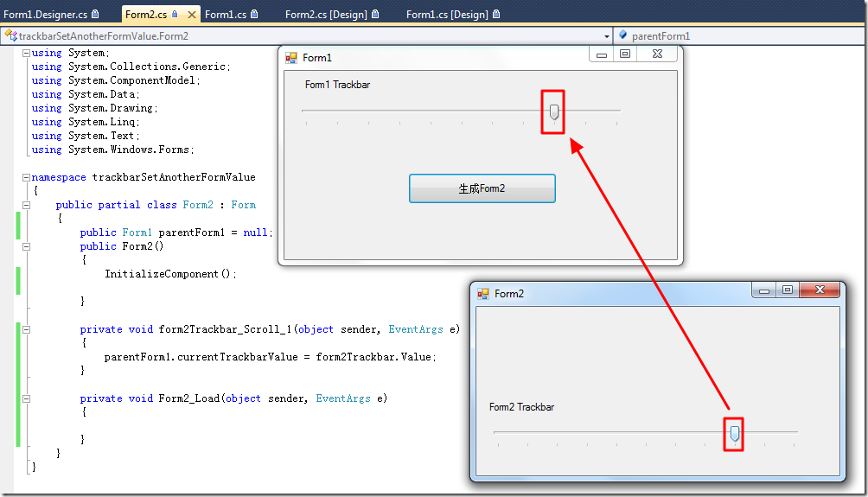868x497 pixels.
Task: Open the member dropdown showing parentForm1
Action: tap(741, 36)
